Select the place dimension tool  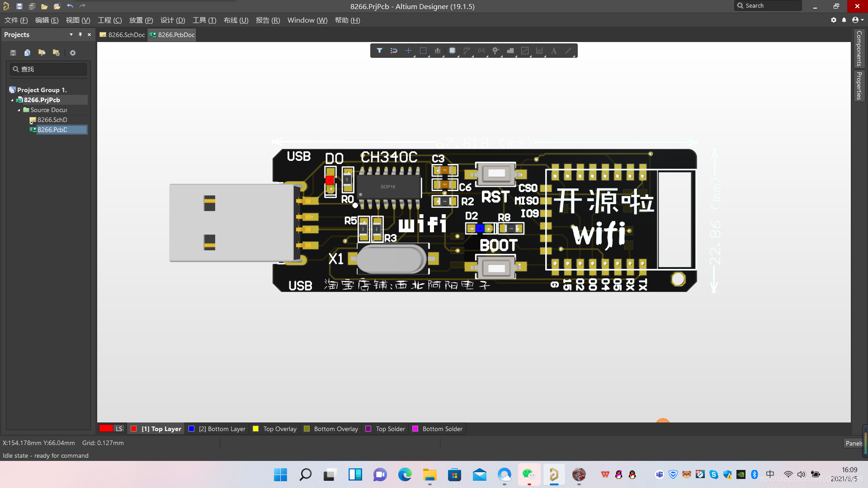539,51
